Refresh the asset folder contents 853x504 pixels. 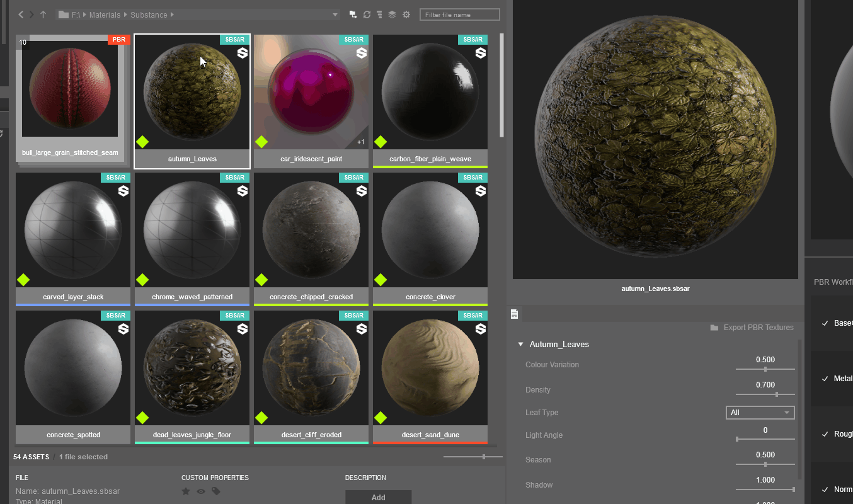367,14
